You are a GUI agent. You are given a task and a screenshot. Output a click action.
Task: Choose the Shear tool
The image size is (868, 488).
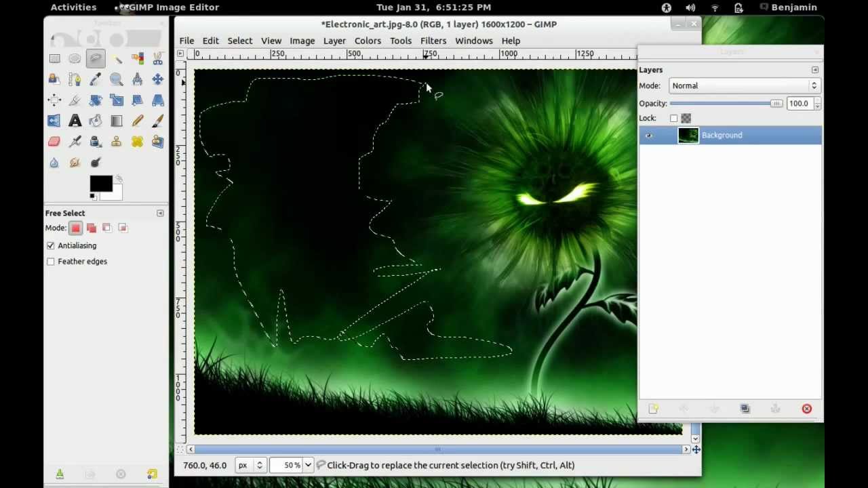pyautogui.click(x=137, y=100)
